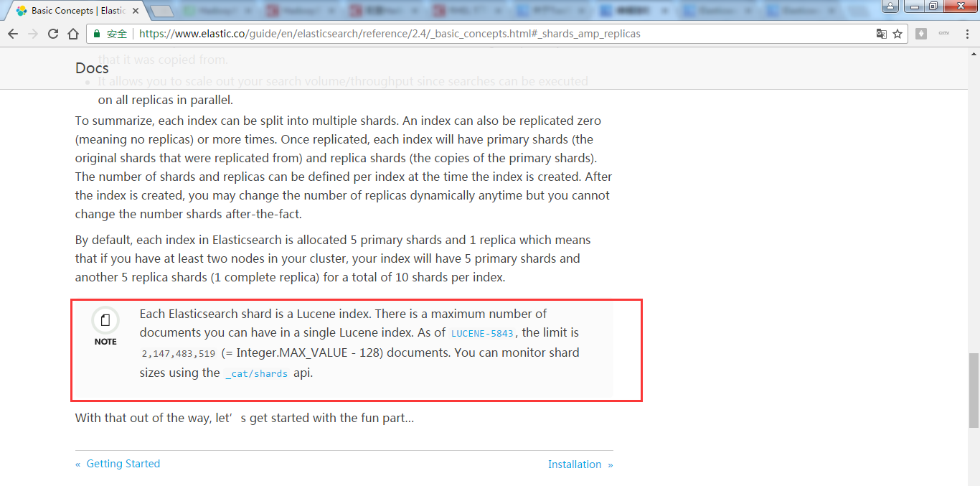Click the text 'on all replicas in parallel.'
This screenshot has height=486, width=980.
pyautogui.click(x=166, y=100)
